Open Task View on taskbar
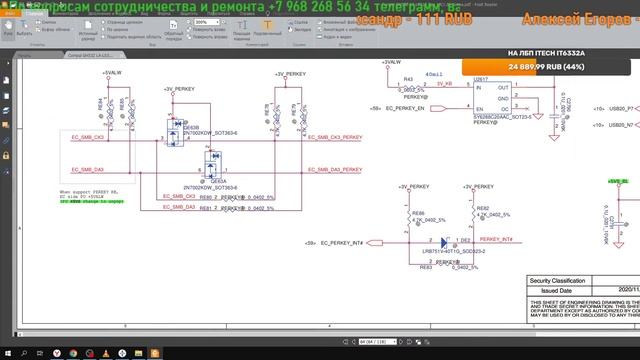 coord(40,353)
